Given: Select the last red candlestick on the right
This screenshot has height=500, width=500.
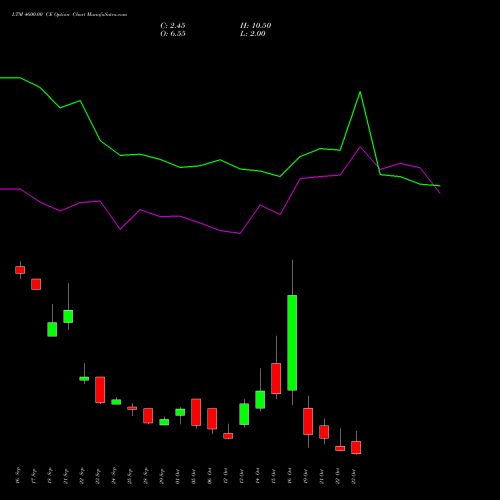Looking at the screenshot, I should (x=356, y=447).
